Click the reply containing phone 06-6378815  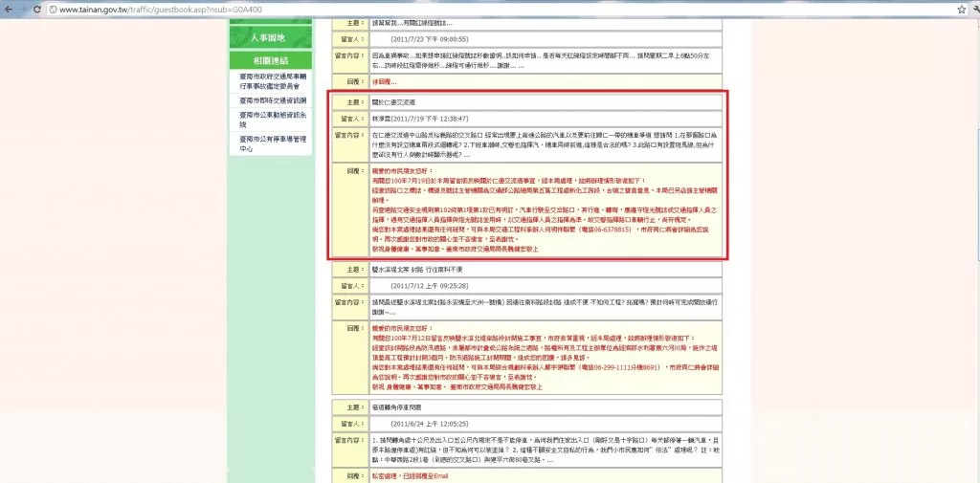point(545,209)
